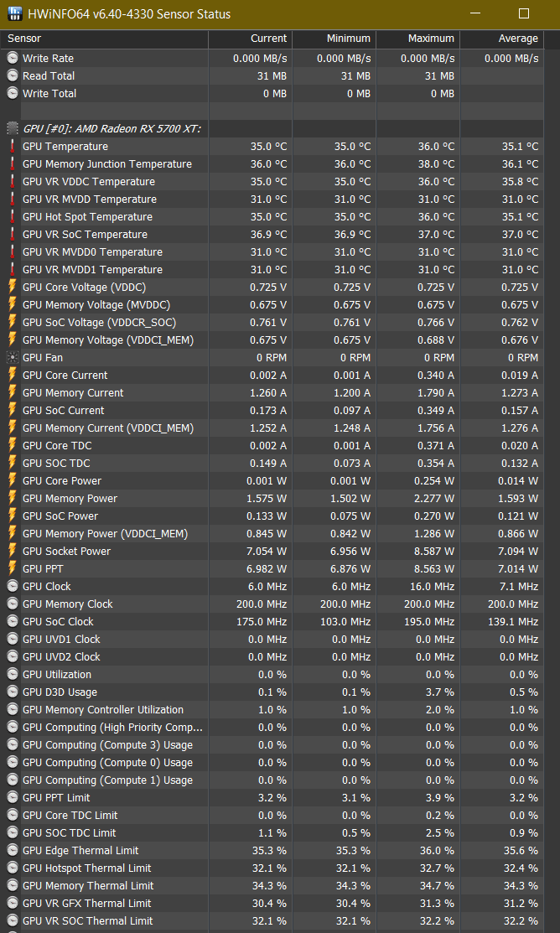This screenshot has width=560, height=933.
Task: Click the GPU Memory Junction Temperature thermometer icon
Action: pos(13,164)
